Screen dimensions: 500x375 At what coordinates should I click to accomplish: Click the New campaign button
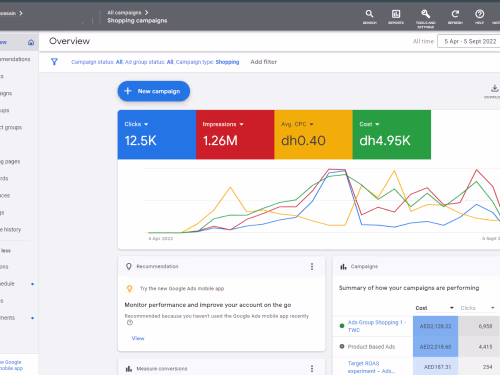[x=154, y=91]
